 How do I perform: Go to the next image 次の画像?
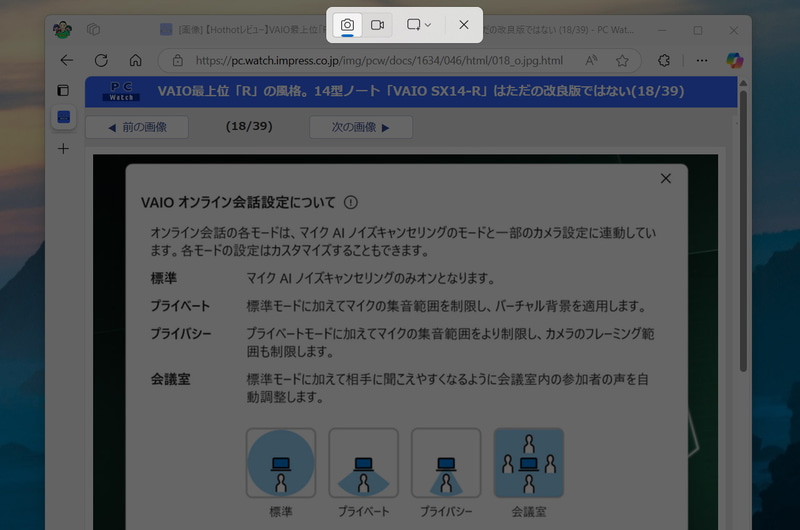coord(361,127)
